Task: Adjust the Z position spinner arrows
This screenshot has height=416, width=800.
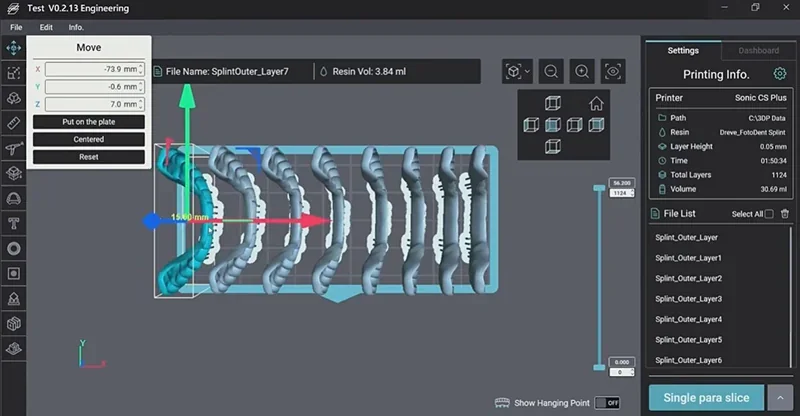Action: 141,104
